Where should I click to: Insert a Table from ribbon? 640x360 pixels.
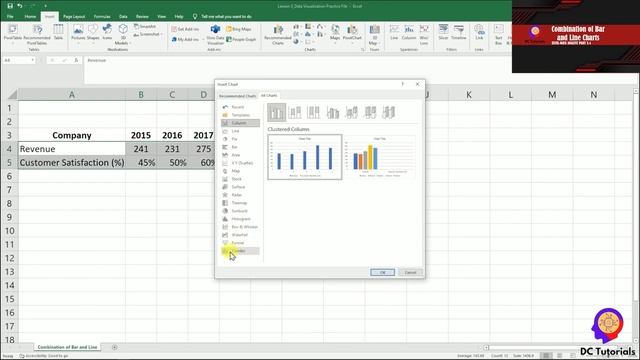(58, 33)
